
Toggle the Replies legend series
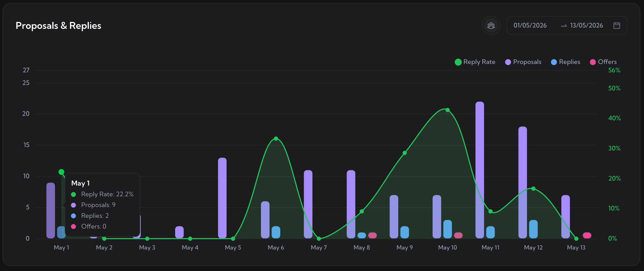565,62
